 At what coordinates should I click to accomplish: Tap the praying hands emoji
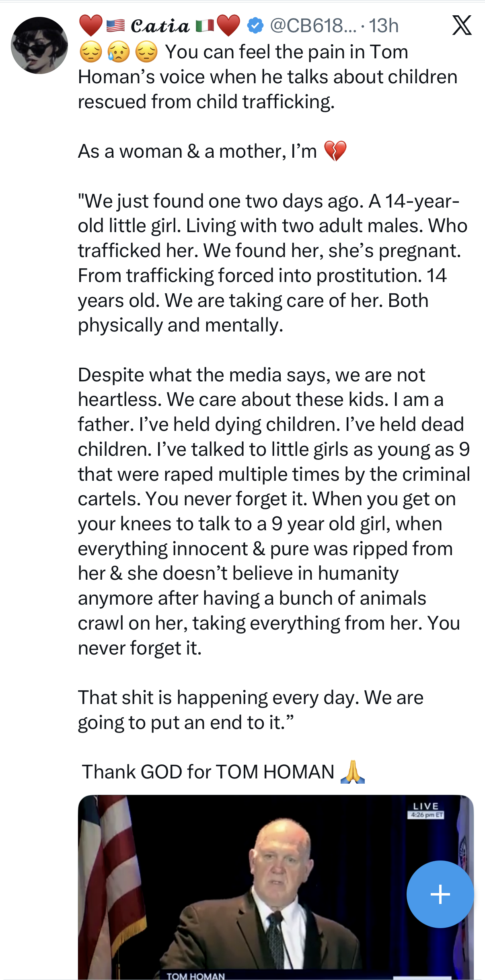352,772
